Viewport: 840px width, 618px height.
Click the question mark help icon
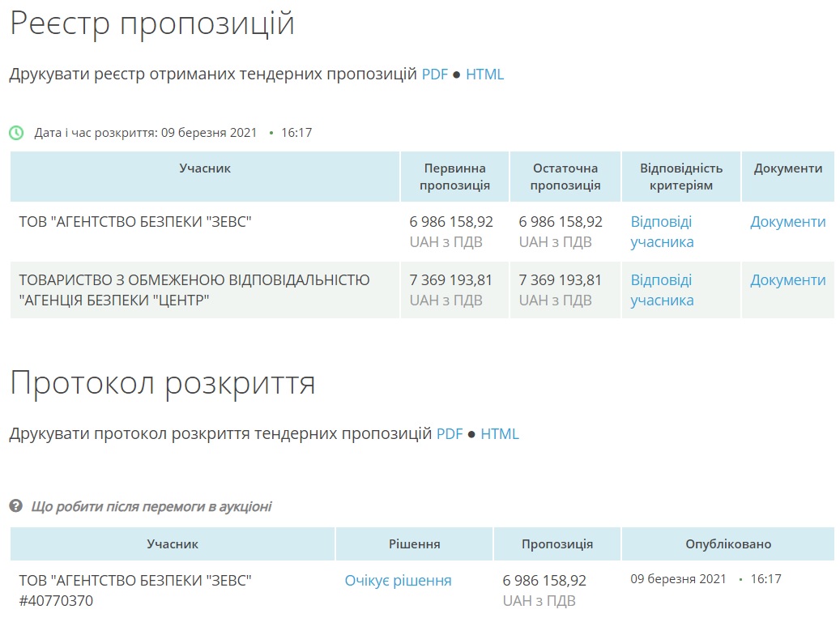[15, 506]
